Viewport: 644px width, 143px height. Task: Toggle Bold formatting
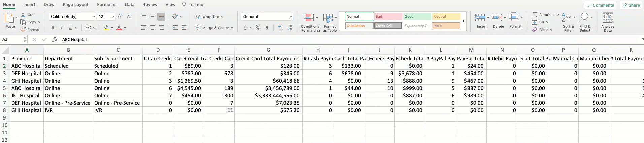point(53,28)
